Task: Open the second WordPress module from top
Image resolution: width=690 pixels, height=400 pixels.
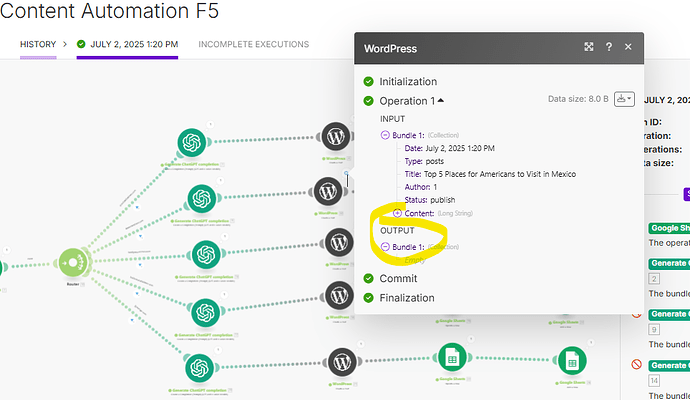Action: click(x=328, y=191)
